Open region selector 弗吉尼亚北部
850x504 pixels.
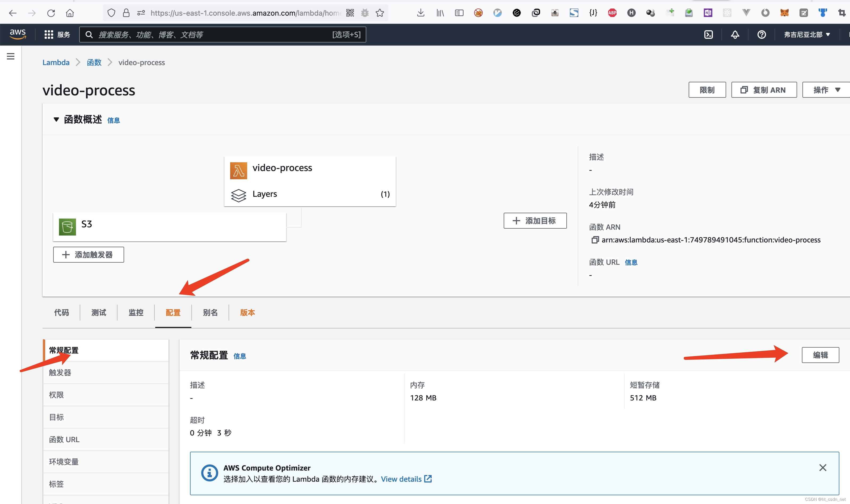(807, 34)
